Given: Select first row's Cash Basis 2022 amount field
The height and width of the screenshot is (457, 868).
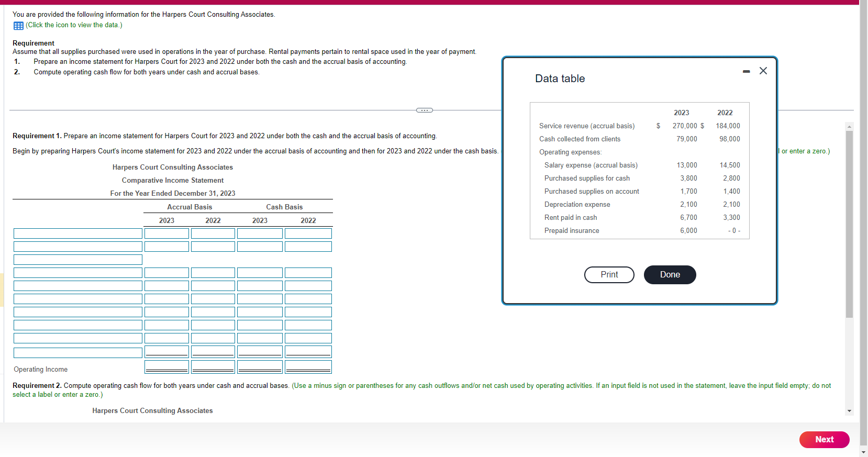Looking at the screenshot, I should pyautogui.click(x=308, y=233).
